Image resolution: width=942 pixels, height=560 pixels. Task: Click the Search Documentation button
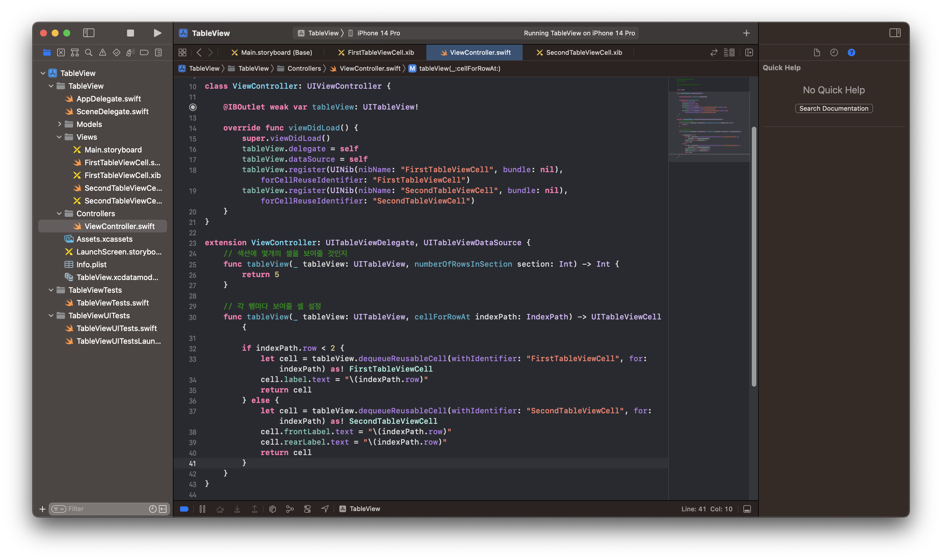tap(834, 109)
